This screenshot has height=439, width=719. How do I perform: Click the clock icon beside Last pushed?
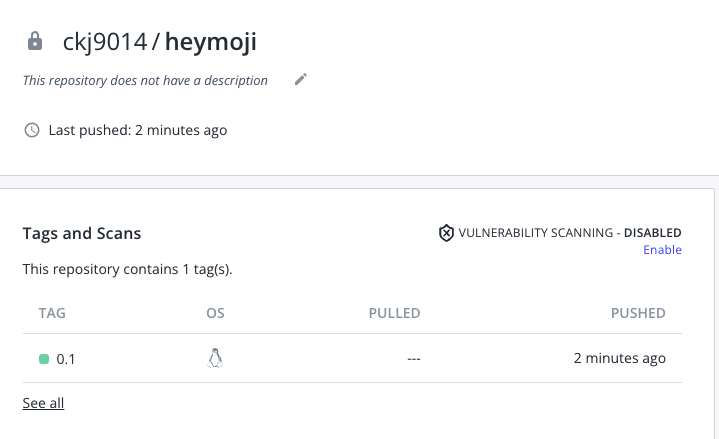[x=32, y=130]
